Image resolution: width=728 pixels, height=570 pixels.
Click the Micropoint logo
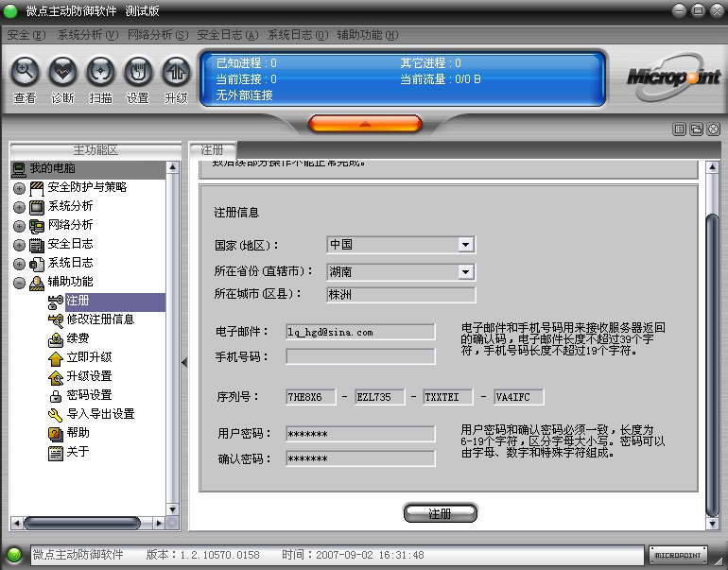click(x=673, y=77)
